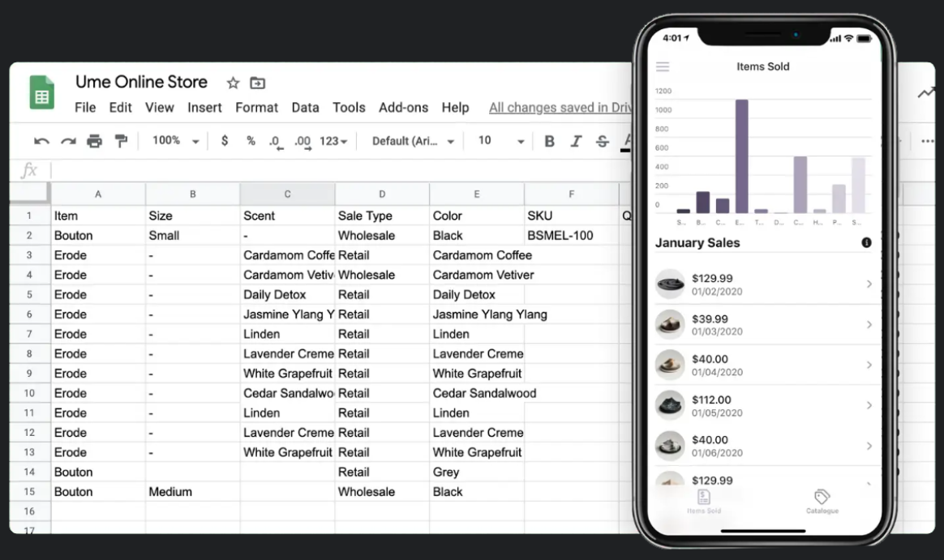This screenshot has height=560, width=944.
Task: Select the Cardamom Vetiver color cell
Action: click(x=483, y=275)
